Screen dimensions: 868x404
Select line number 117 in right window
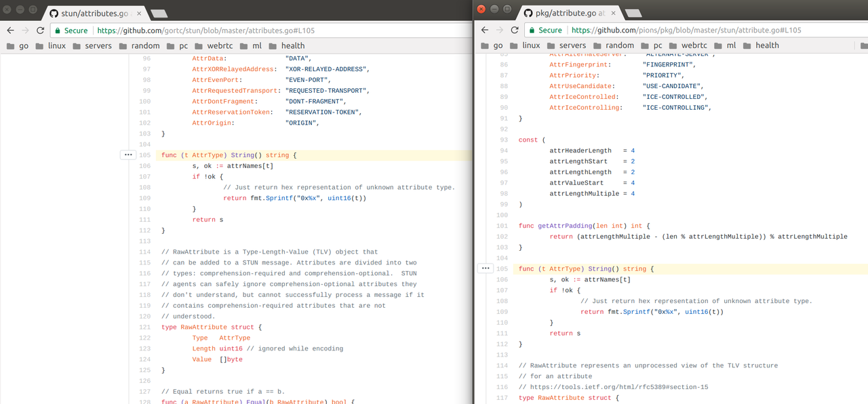pos(502,398)
